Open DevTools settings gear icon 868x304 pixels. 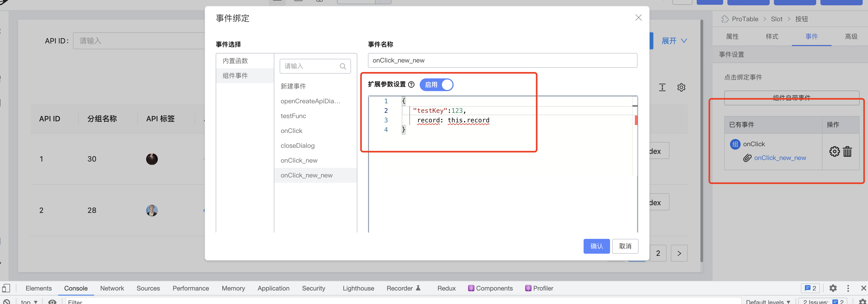point(833,288)
